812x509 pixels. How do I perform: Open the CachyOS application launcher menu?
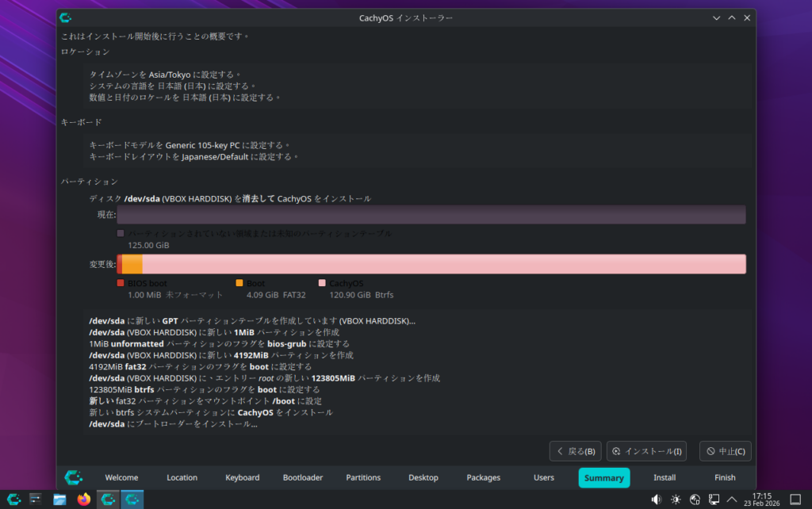coord(13,499)
